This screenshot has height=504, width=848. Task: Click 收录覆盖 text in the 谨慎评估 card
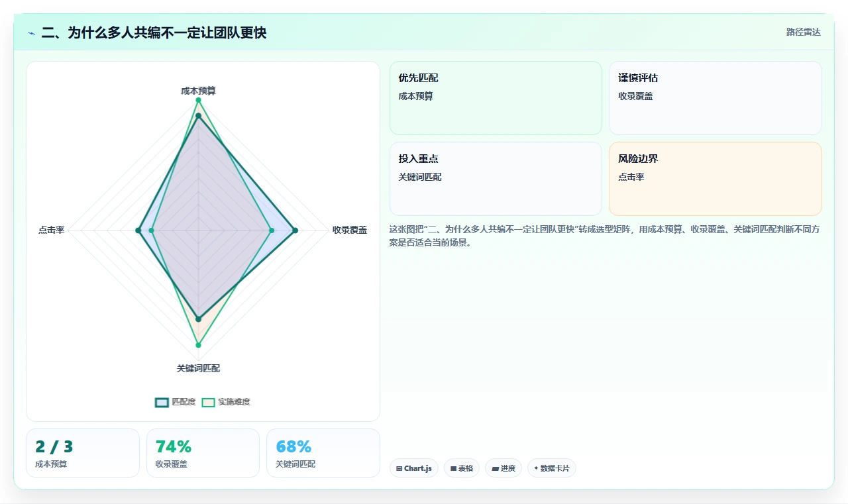click(x=635, y=96)
